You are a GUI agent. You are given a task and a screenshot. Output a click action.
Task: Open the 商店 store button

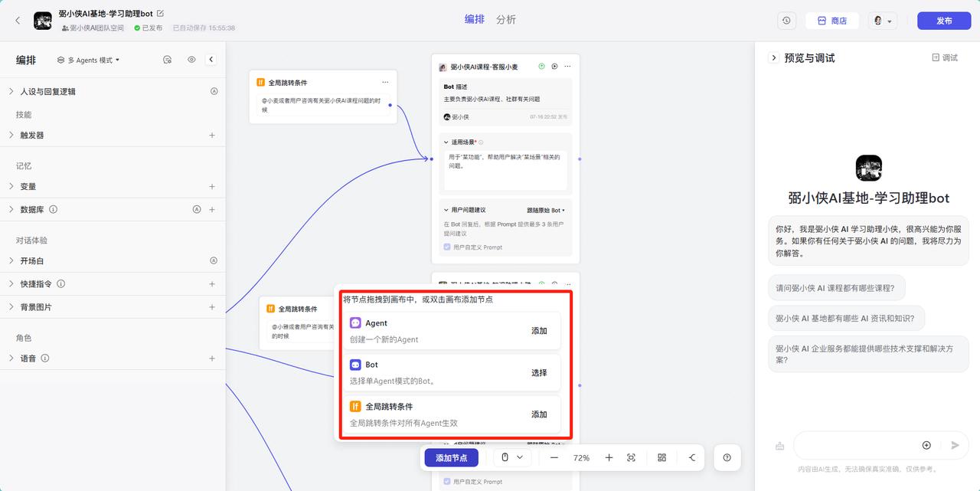pyautogui.click(x=831, y=21)
